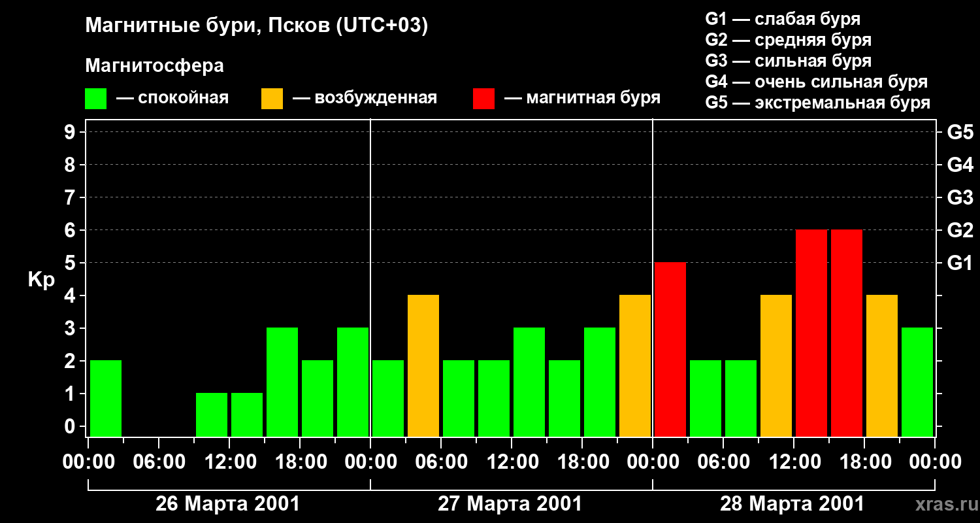Click the green Kp 3 bar at 26 March 15:00–18:00
980x523 pixels.
click(x=282, y=382)
